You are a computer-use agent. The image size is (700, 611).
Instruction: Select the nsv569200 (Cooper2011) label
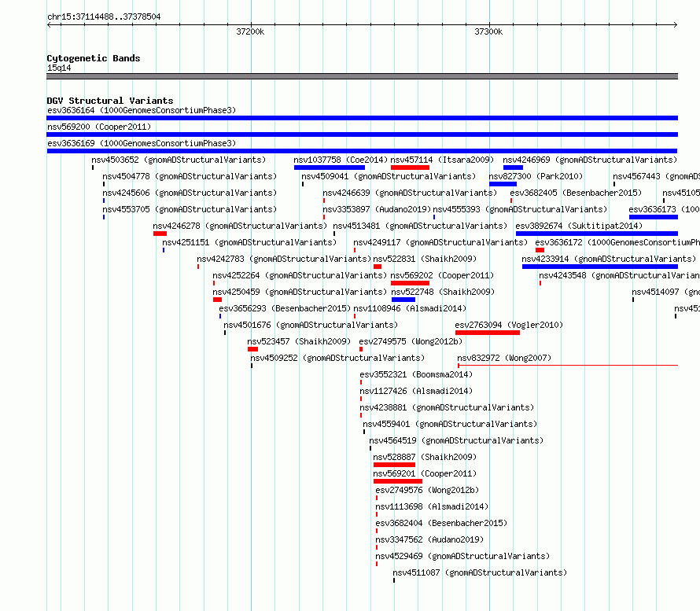pos(99,127)
